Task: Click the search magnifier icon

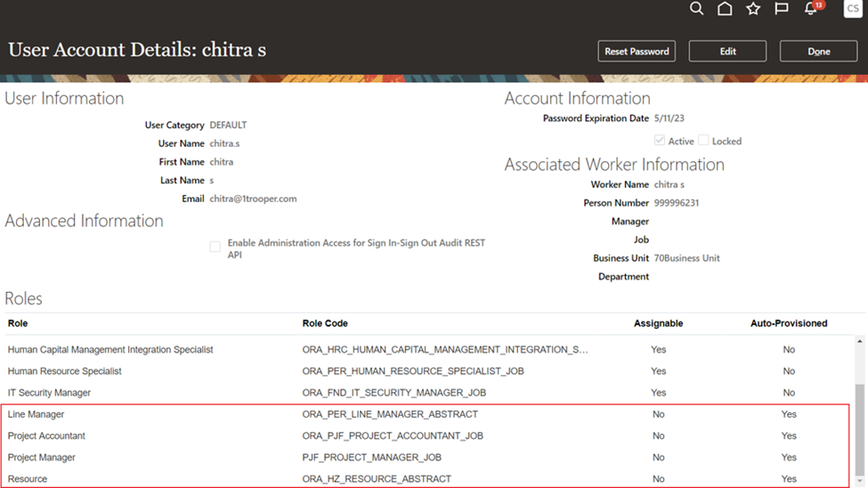Action: [697, 9]
